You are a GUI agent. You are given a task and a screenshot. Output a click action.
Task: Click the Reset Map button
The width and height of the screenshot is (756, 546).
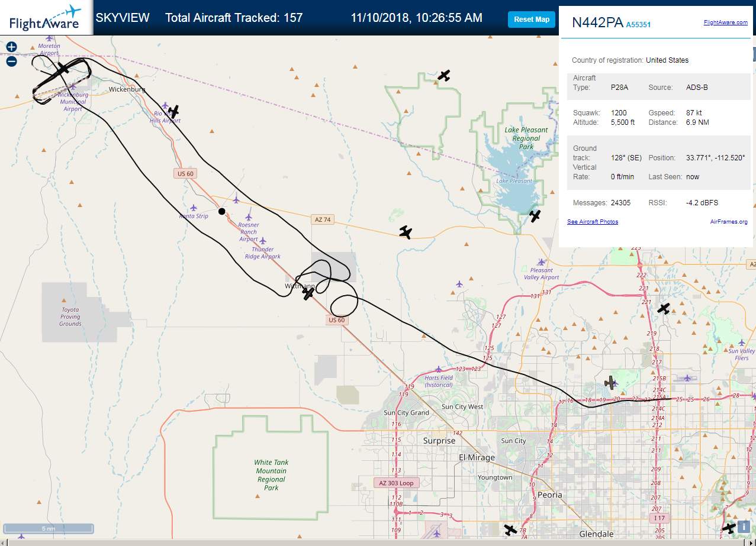pyautogui.click(x=532, y=20)
